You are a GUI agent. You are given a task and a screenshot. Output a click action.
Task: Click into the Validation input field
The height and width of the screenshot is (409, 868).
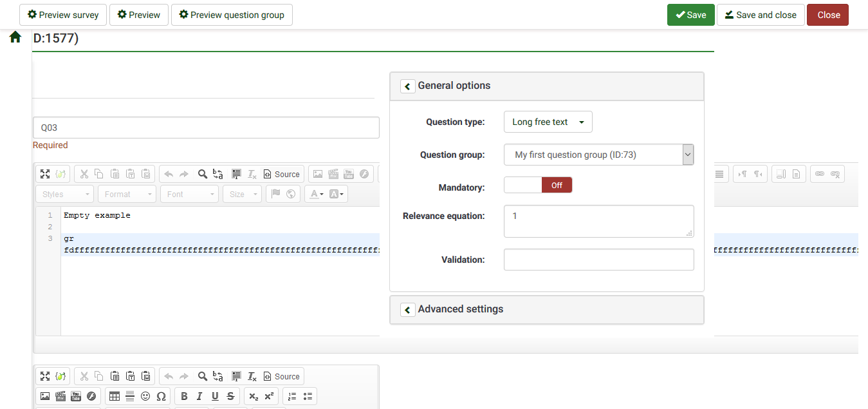[598, 260]
